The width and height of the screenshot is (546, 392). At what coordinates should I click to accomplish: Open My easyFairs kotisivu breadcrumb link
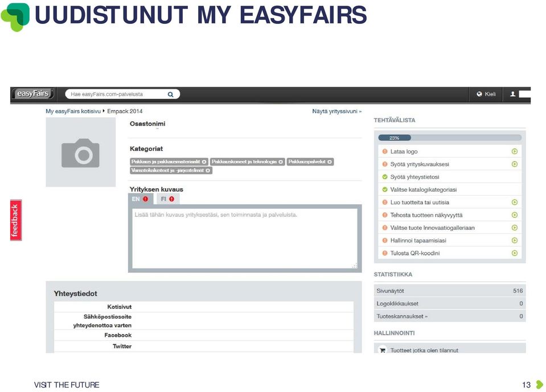click(x=73, y=112)
